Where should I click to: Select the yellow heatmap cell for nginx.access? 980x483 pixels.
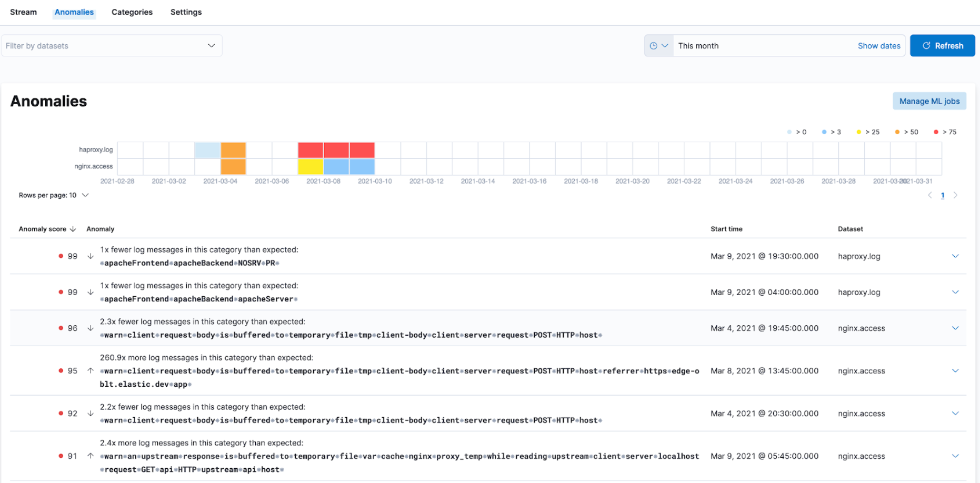coord(311,166)
